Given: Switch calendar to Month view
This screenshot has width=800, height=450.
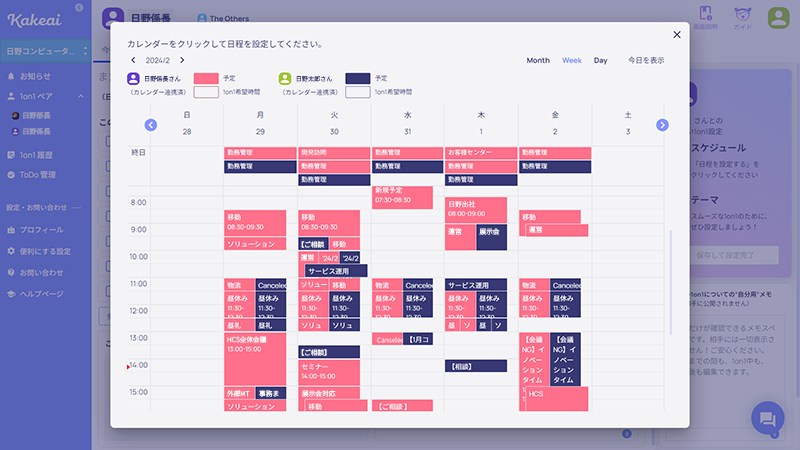Looking at the screenshot, I should point(538,61).
